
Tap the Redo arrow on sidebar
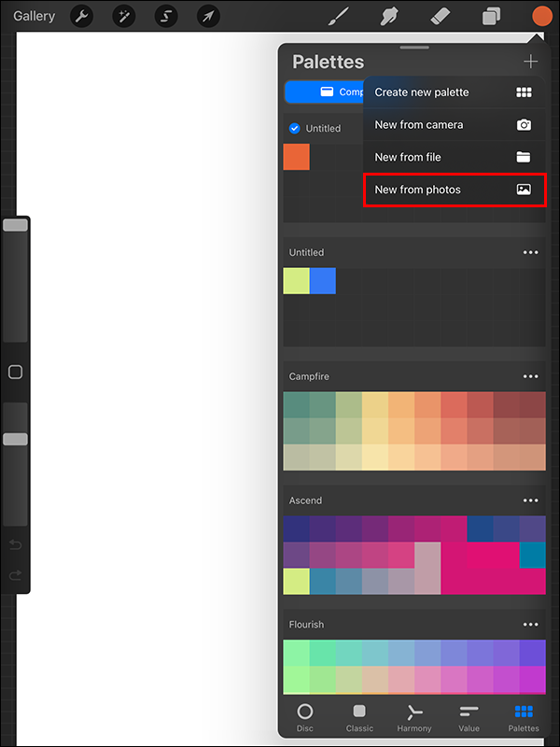pos(15,575)
